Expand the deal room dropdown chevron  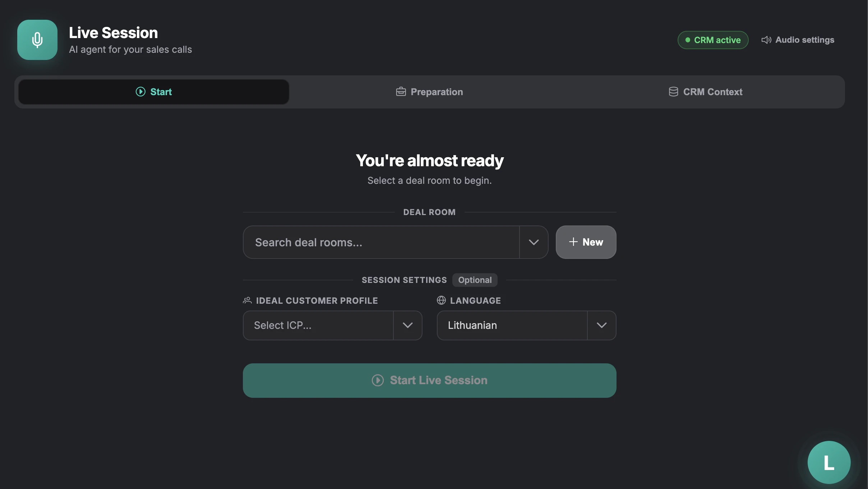[534, 242]
